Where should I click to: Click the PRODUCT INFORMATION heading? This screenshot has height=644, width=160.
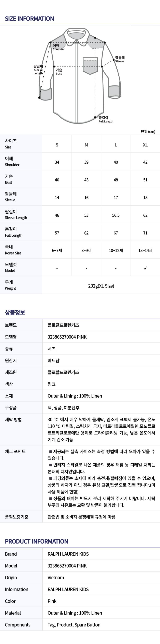pyautogui.click(x=36, y=541)
